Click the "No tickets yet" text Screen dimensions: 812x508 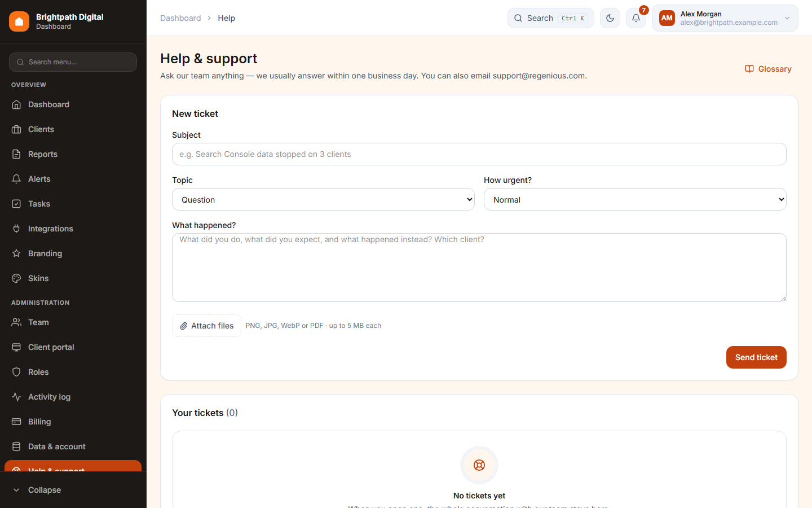pyautogui.click(x=479, y=496)
